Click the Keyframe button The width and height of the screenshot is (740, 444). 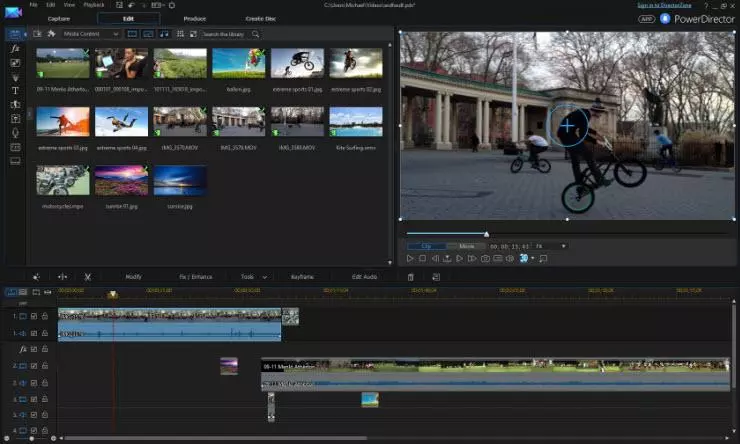302,276
